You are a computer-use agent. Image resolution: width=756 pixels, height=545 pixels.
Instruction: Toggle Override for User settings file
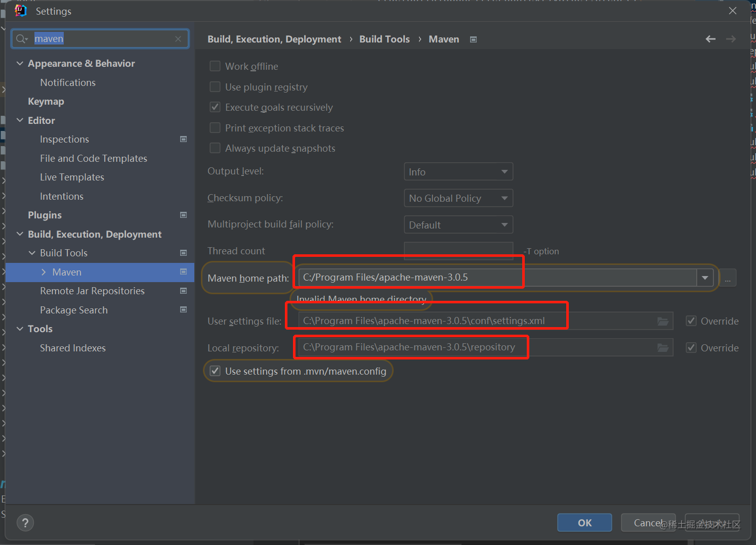691,321
